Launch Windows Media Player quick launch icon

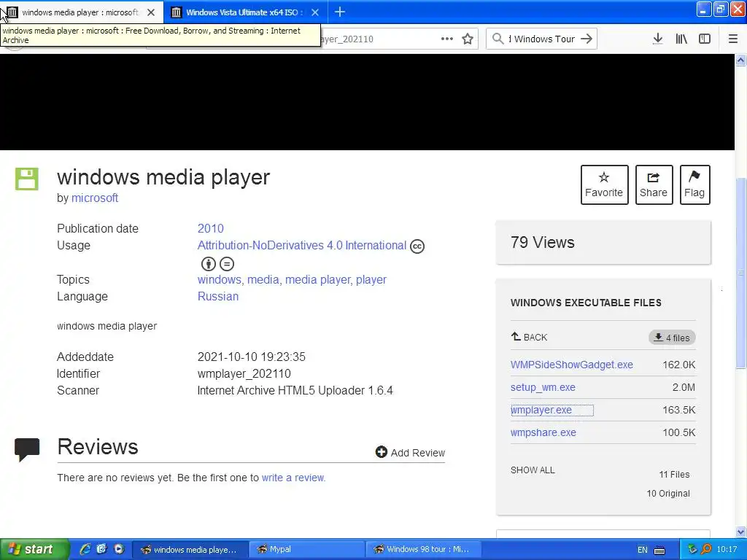[119, 549]
